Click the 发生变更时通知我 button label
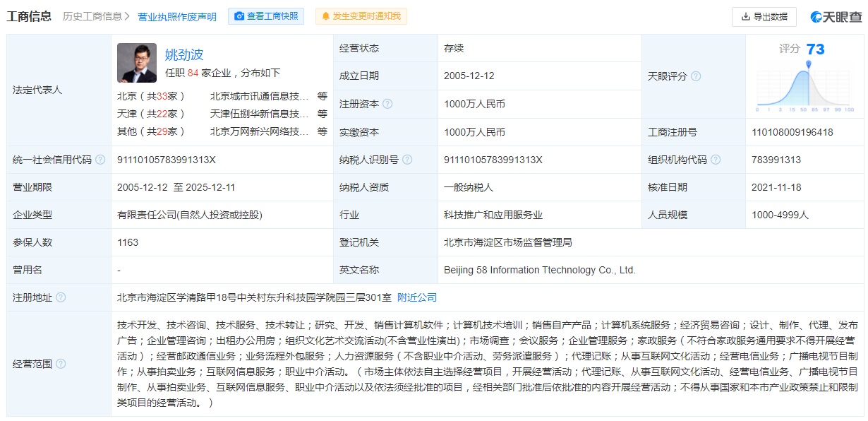Image resolution: width=868 pixels, height=421 pixels. pos(366,16)
